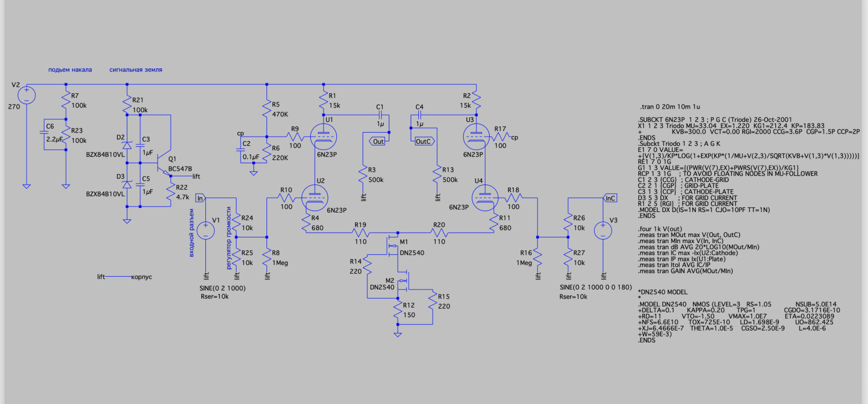Click the In input port flag

pyautogui.click(x=200, y=198)
